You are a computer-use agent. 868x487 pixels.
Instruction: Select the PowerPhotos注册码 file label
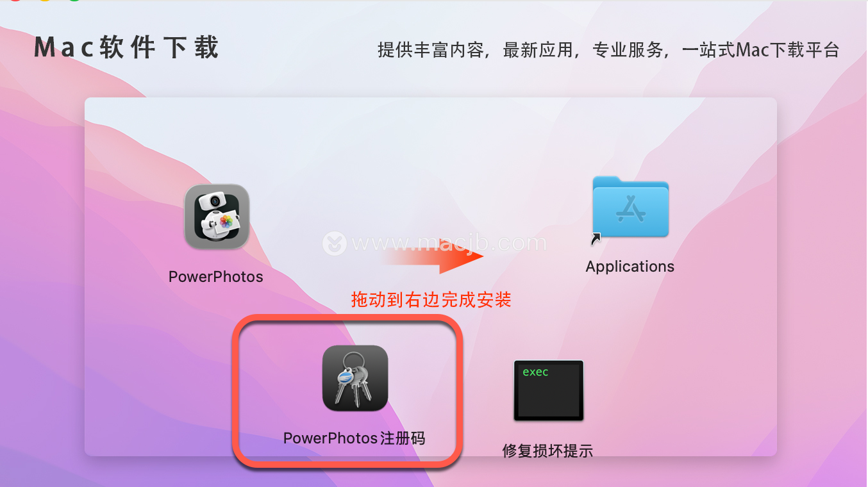[355, 438]
